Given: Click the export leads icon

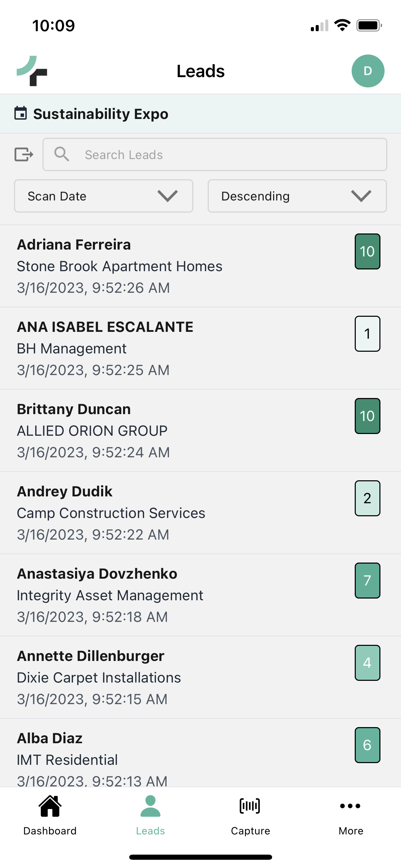Looking at the screenshot, I should (24, 154).
